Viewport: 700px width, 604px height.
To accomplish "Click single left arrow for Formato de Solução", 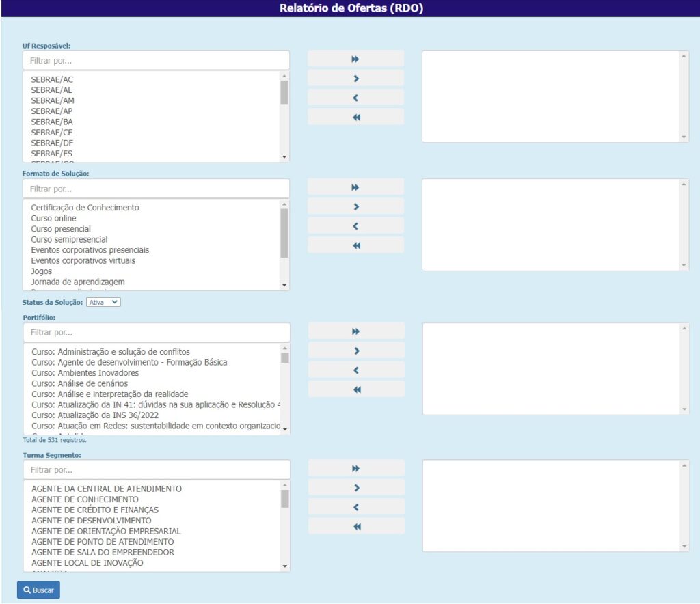I will (x=355, y=226).
